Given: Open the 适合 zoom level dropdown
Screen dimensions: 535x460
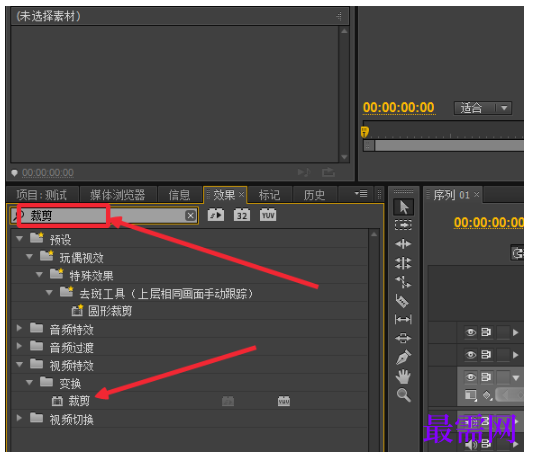Looking at the screenshot, I should pos(483,108).
